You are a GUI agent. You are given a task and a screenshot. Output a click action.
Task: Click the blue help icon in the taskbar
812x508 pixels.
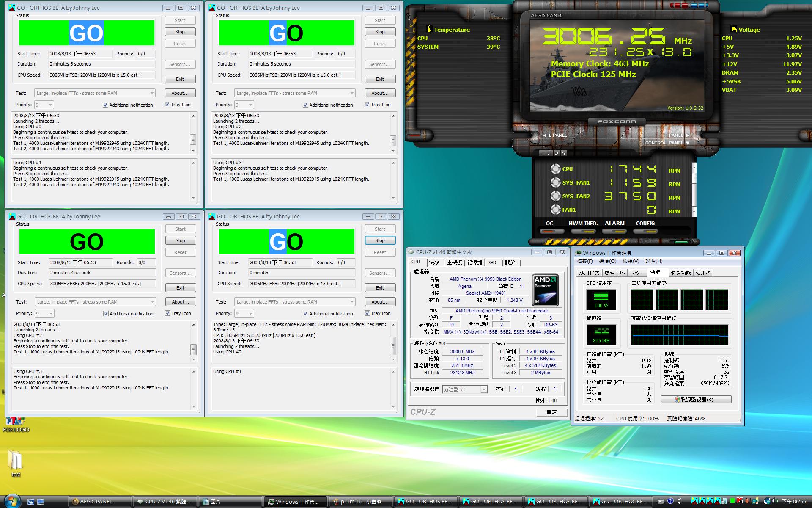pyautogui.click(x=670, y=501)
